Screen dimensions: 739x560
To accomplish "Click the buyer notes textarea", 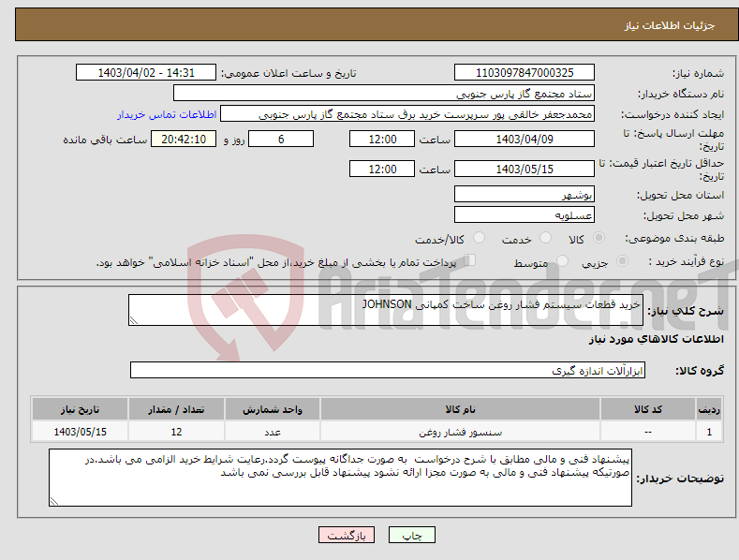I will click(340, 478).
